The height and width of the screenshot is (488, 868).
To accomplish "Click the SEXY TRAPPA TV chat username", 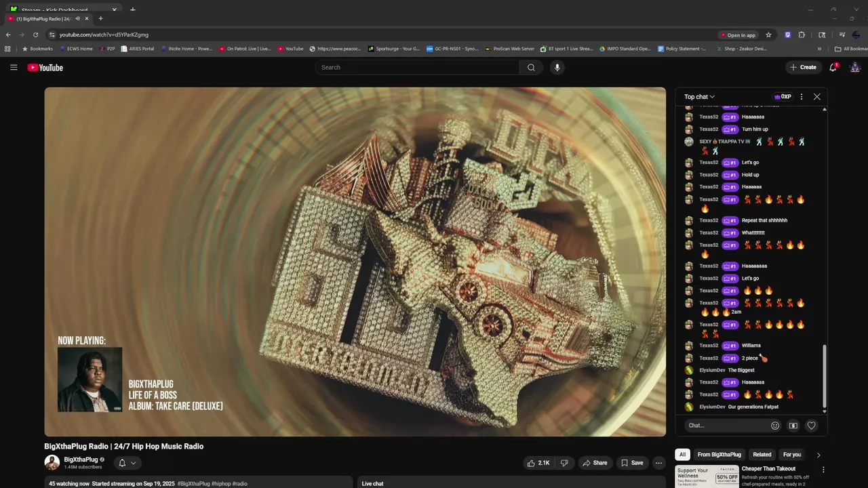I will [x=724, y=142].
